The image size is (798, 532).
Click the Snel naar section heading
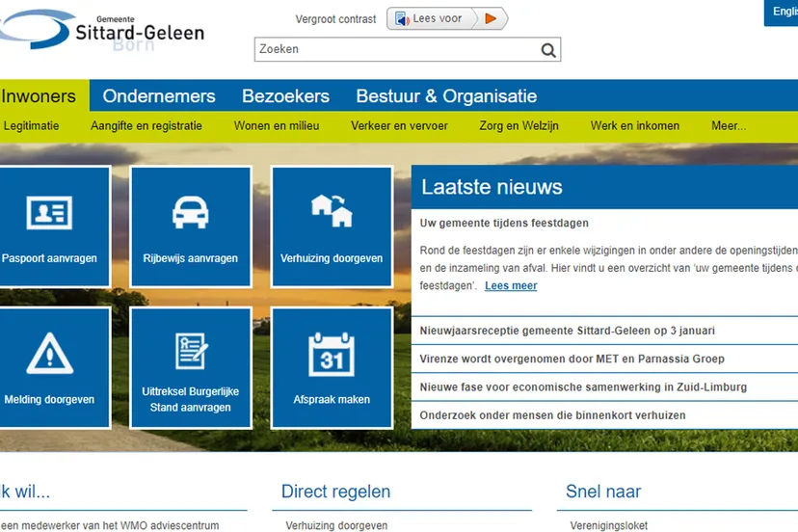pos(603,492)
